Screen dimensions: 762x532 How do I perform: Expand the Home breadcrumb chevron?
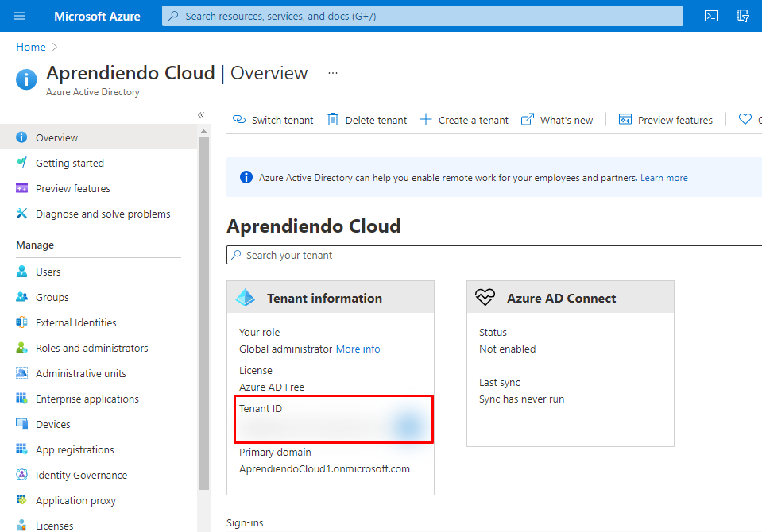[54, 47]
